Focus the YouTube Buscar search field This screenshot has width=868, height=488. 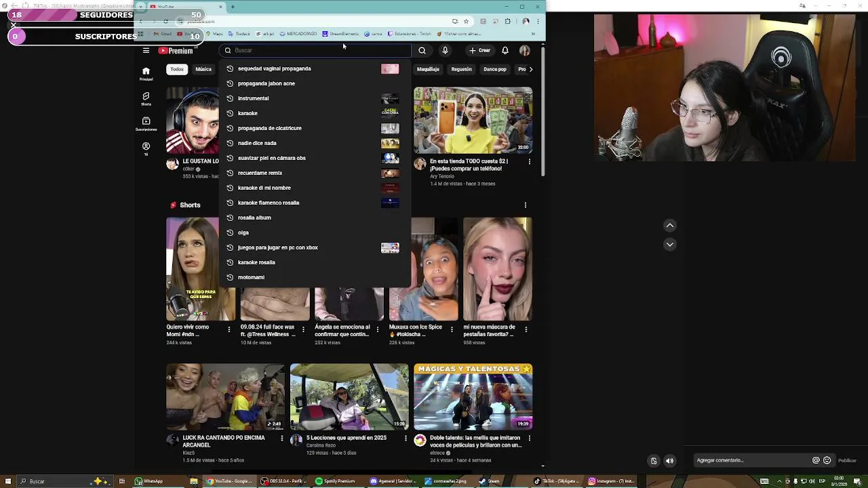click(x=315, y=50)
